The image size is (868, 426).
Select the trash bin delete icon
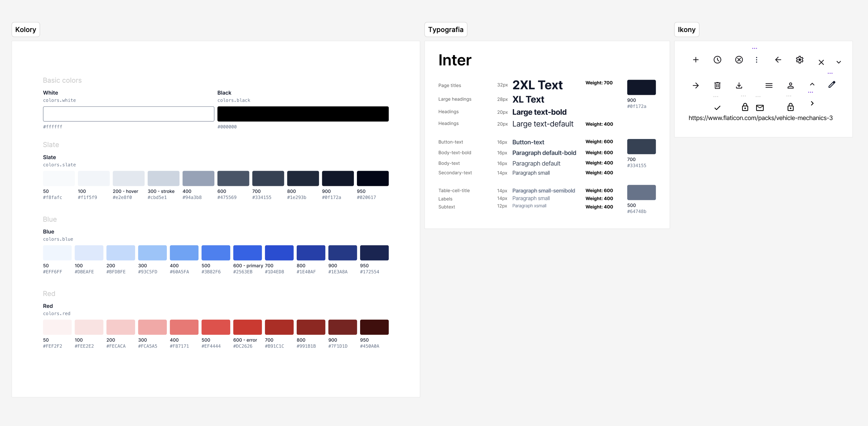tap(717, 86)
